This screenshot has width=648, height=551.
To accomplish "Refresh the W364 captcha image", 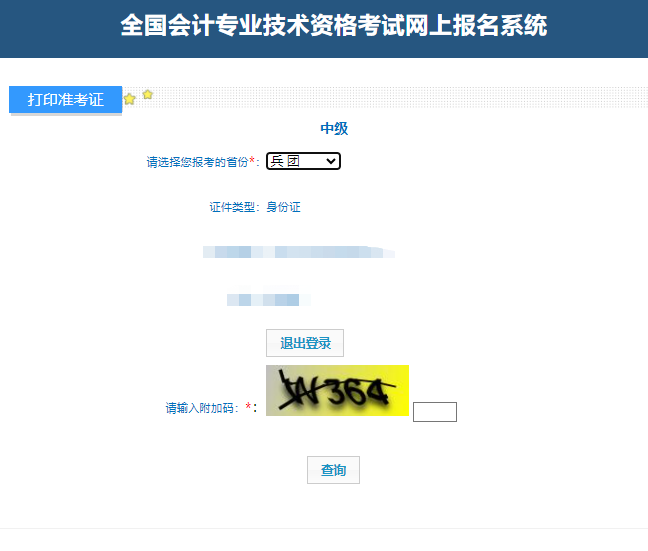I will pyautogui.click(x=337, y=390).
